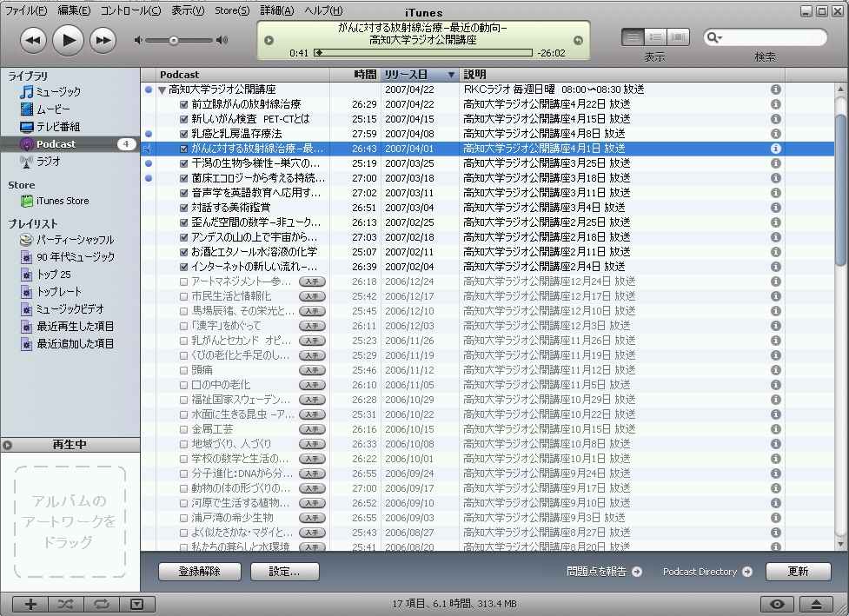This screenshot has width=849, height=616.
Task: Sort by the 時間 column header
Action: point(355,74)
